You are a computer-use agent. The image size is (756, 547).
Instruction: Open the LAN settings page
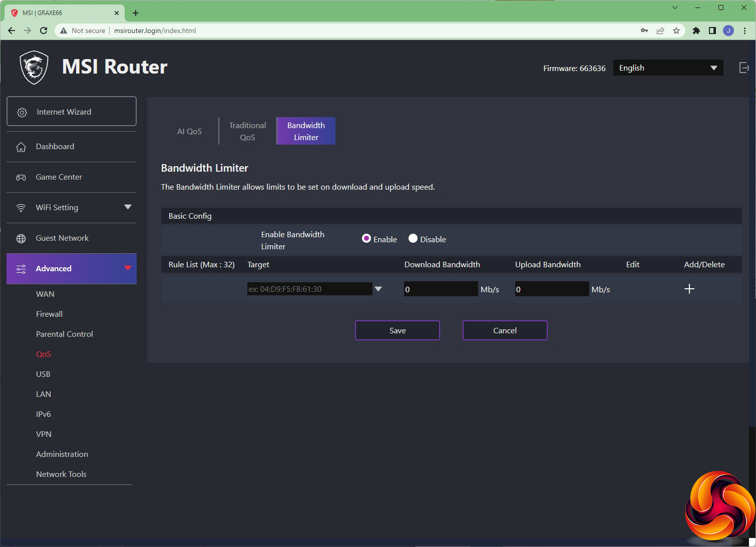click(44, 394)
